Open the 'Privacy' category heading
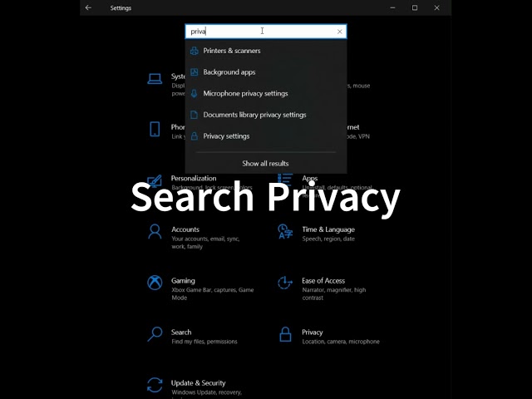The image size is (532, 399). tap(313, 332)
